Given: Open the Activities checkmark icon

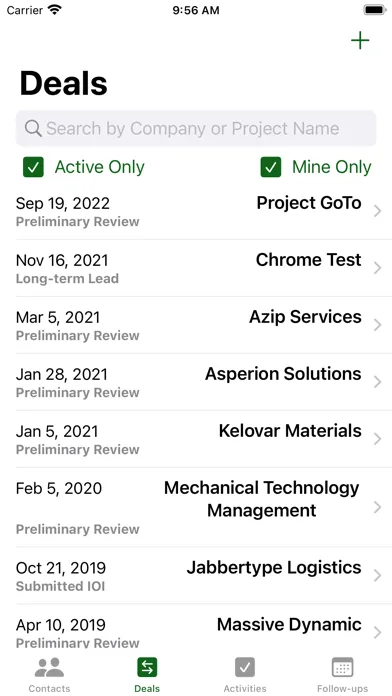Looking at the screenshot, I should [x=245, y=667].
